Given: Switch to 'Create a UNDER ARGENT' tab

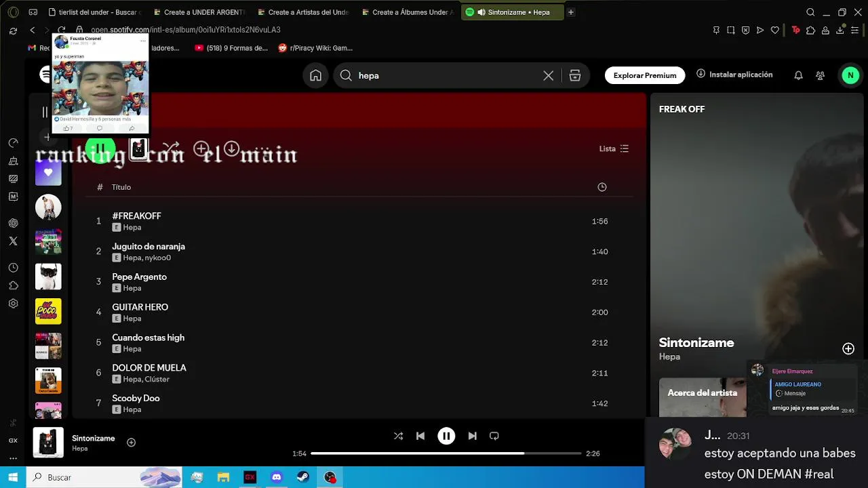Looking at the screenshot, I should point(199,12).
